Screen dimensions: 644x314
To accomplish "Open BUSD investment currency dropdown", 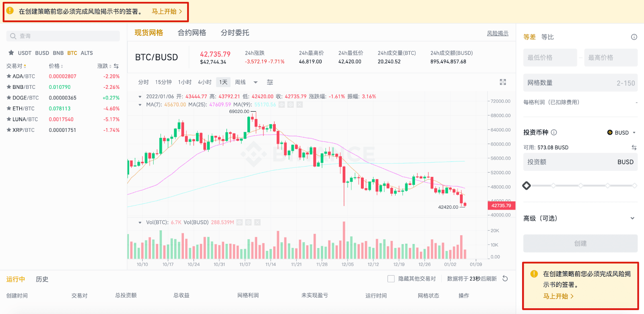I will click(x=621, y=132).
